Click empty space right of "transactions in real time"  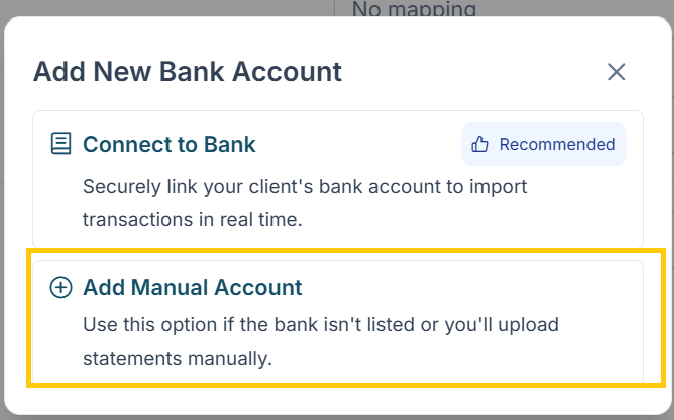click(450, 219)
